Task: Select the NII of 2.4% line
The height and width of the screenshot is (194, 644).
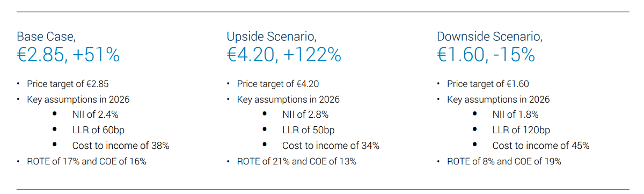Action: [96, 114]
